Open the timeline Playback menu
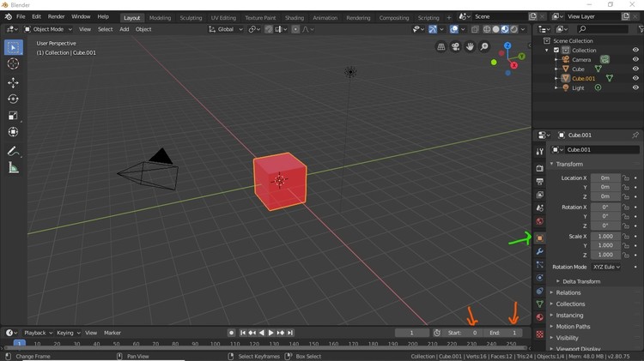The width and height of the screenshot is (644, 361). 38,333
